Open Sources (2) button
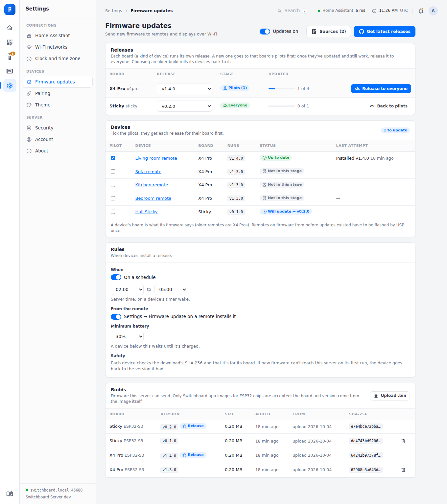 tap(329, 32)
